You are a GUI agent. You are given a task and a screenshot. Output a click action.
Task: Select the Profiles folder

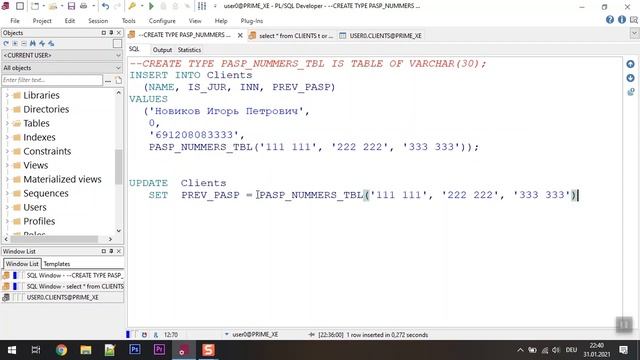(39, 221)
